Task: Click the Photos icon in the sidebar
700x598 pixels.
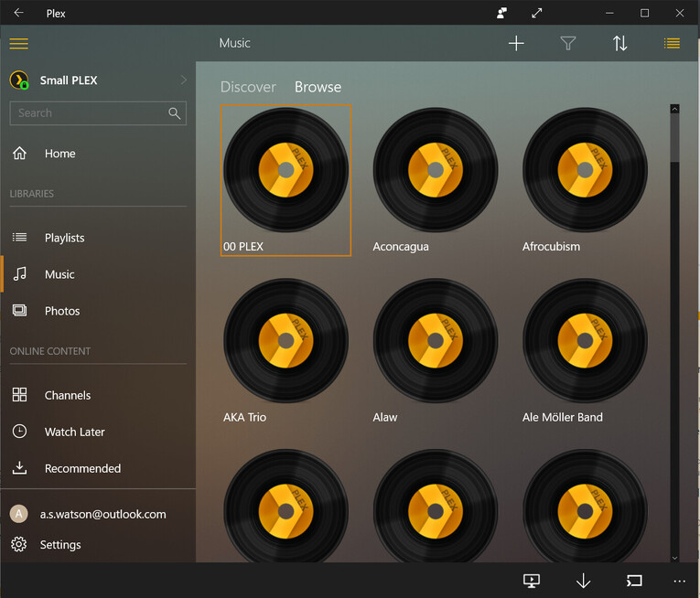Action: point(19,311)
